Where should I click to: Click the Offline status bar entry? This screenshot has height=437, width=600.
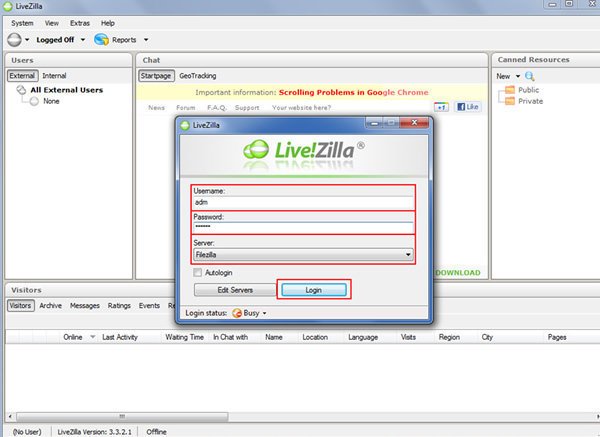pyautogui.click(x=156, y=432)
